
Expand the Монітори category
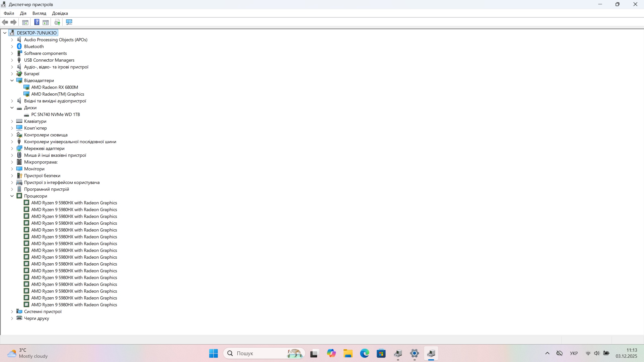(x=12, y=169)
